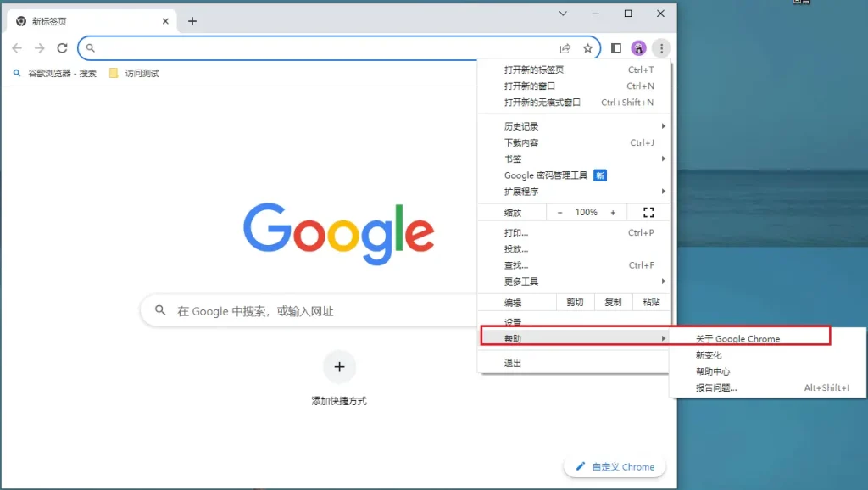Click the 自定义 Chrome button
Screen dimensions: 868x490
click(x=615, y=467)
